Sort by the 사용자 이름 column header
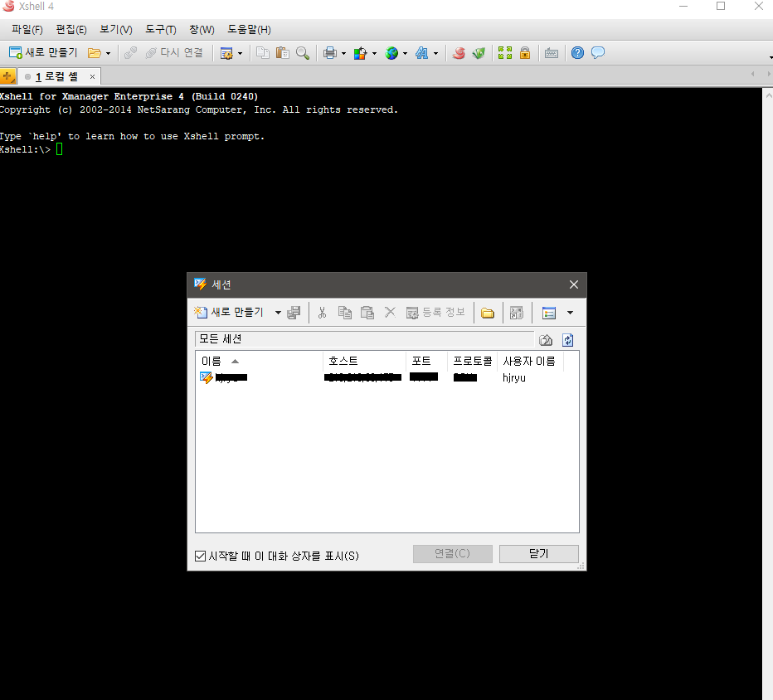 [530, 361]
